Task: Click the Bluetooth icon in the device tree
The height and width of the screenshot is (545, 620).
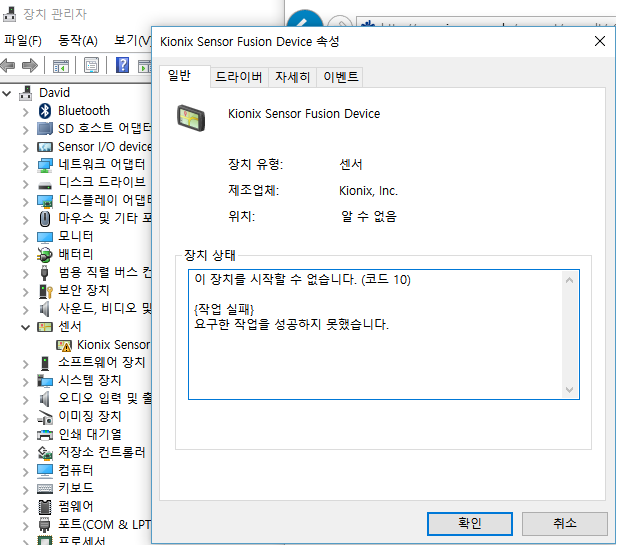Action: click(x=45, y=111)
